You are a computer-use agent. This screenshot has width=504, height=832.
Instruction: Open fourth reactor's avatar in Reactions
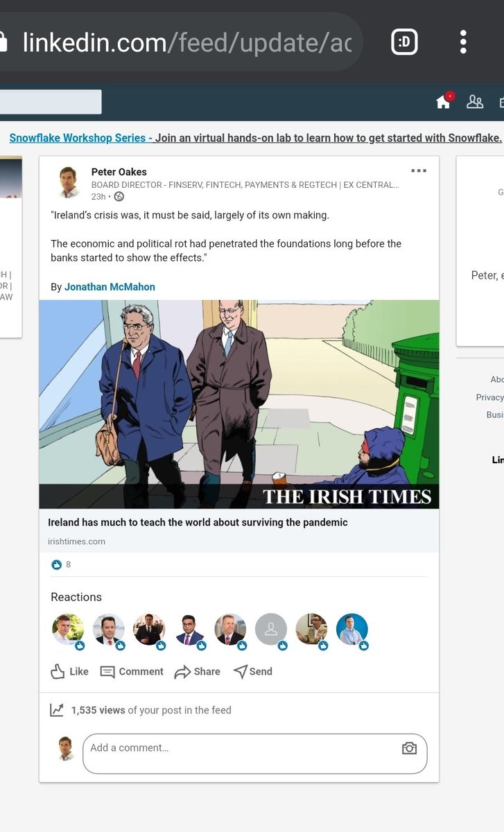click(x=189, y=630)
